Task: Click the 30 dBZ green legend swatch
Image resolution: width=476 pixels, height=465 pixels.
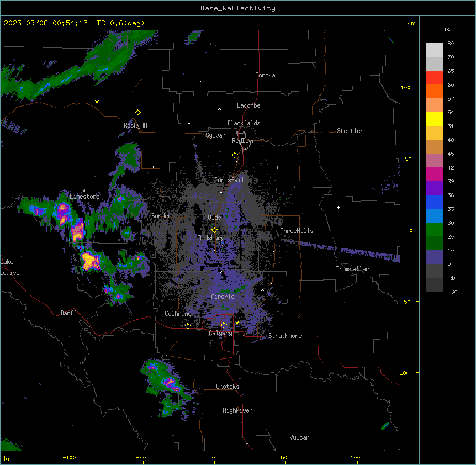Action: click(434, 230)
